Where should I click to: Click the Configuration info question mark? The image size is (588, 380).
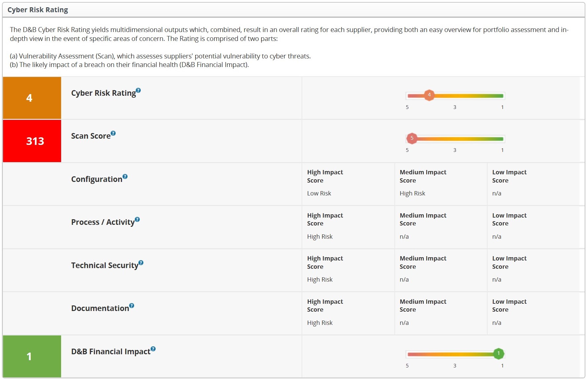(125, 177)
